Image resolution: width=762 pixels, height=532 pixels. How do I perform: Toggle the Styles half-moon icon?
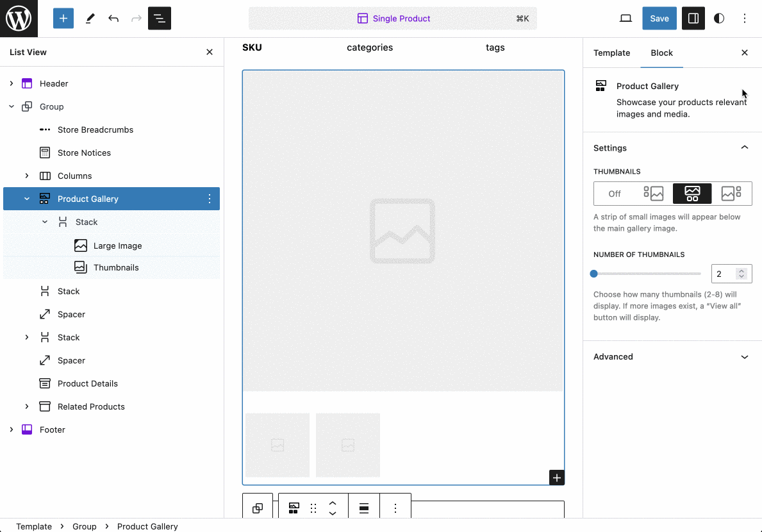[718, 18]
